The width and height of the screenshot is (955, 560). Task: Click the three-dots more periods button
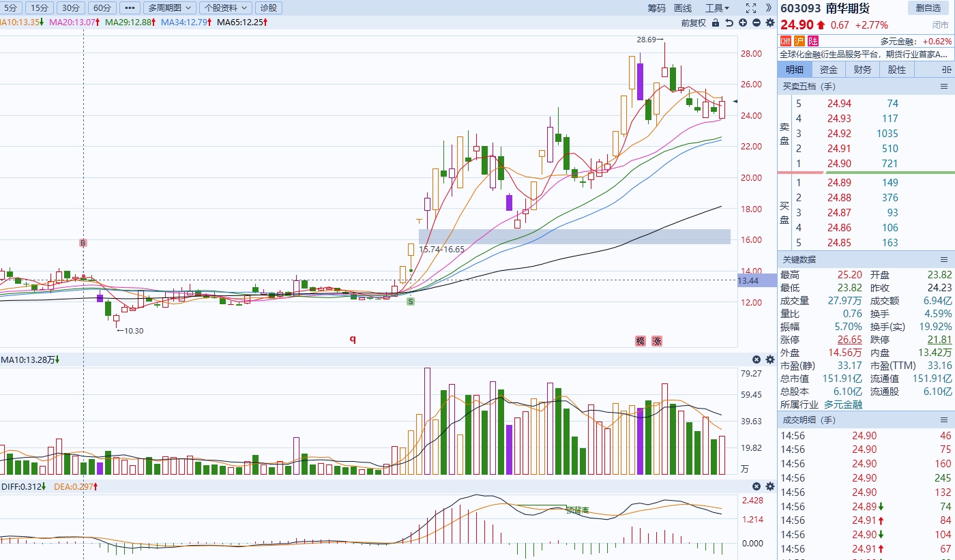(130, 8)
